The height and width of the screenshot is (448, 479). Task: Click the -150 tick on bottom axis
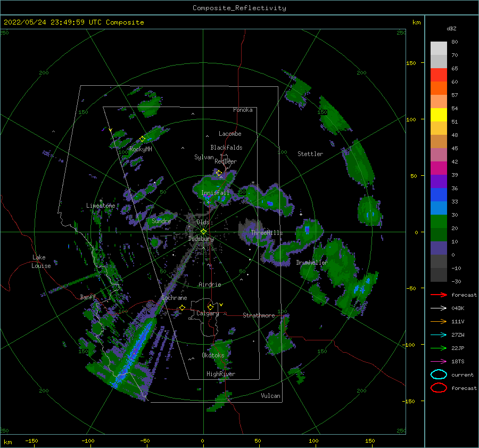pos(31,441)
